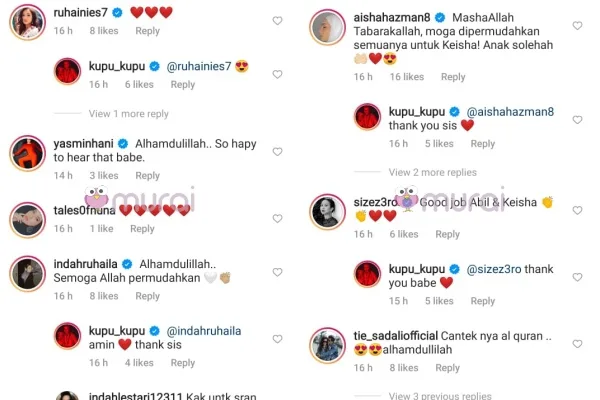Reply to yasminhani's comment
The image size is (600, 400).
coord(147,175)
